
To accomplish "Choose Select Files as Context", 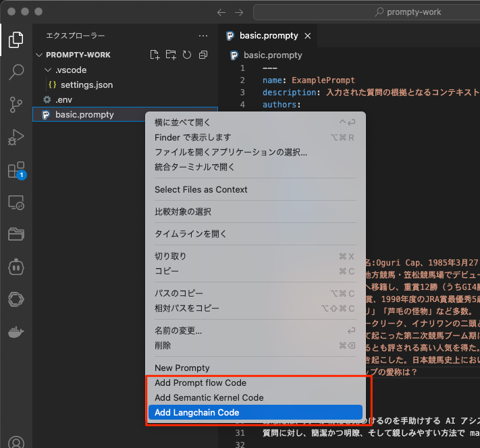I will [255, 190].
